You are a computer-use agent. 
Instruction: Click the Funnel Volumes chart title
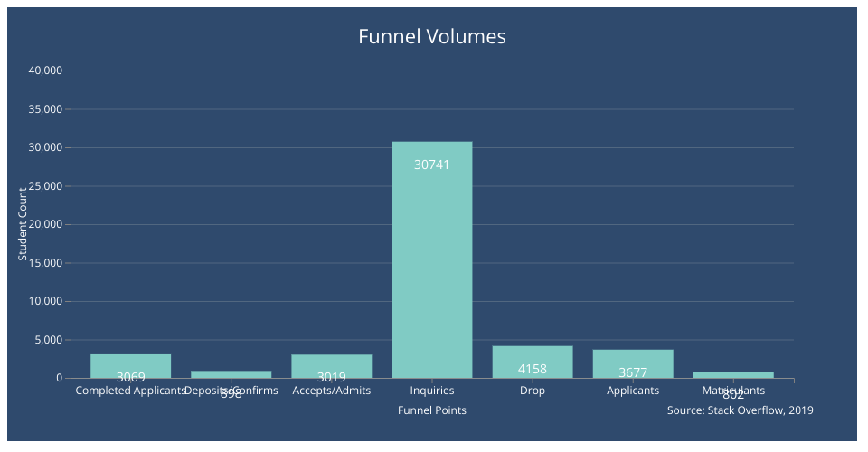coord(431,37)
